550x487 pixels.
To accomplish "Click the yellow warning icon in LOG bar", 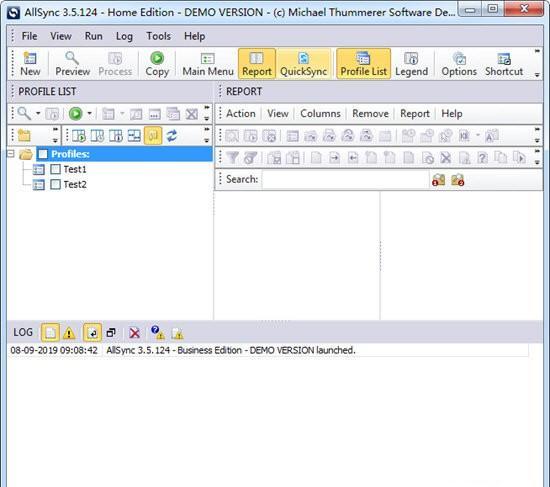I will (x=69, y=333).
